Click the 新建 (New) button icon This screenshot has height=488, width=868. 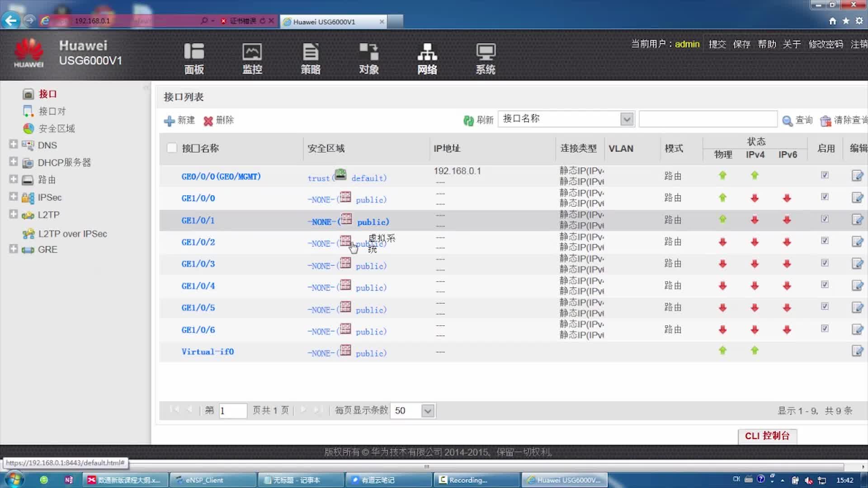click(170, 120)
